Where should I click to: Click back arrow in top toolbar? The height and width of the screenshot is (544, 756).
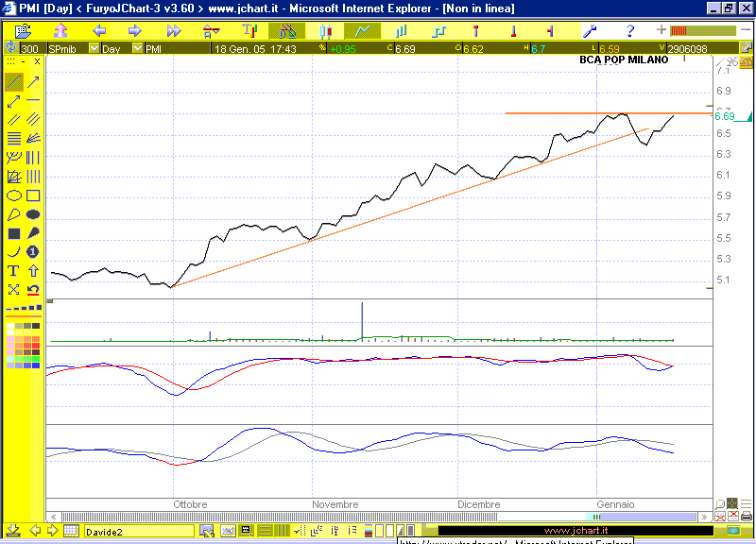coord(98,31)
